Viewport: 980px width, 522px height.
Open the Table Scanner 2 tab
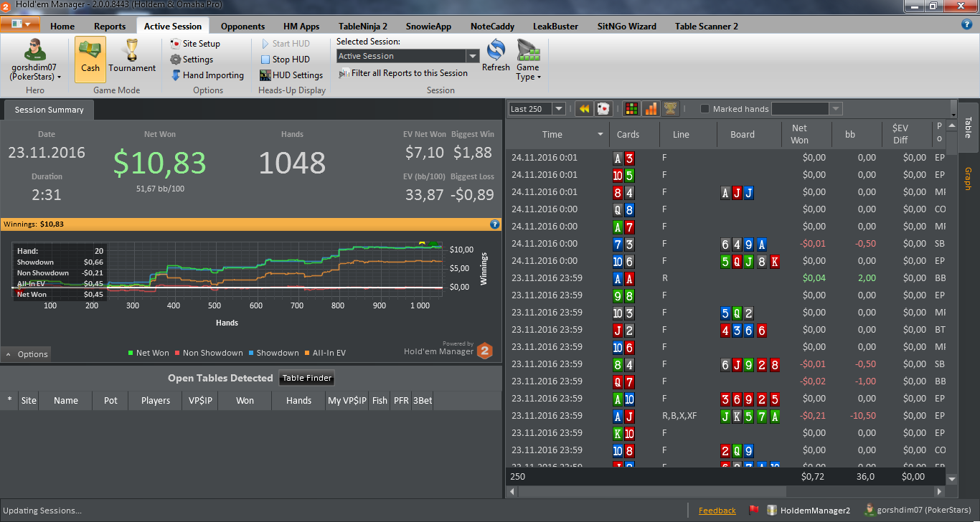[x=706, y=27]
